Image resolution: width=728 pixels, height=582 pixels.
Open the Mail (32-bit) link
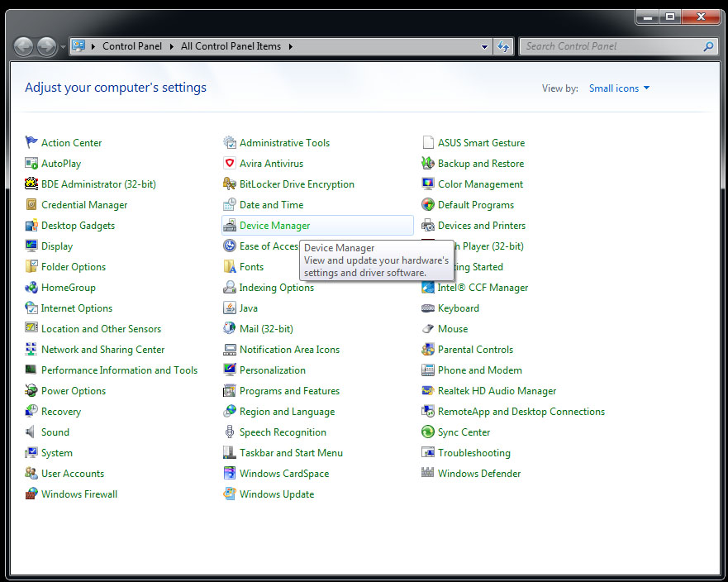pos(266,329)
